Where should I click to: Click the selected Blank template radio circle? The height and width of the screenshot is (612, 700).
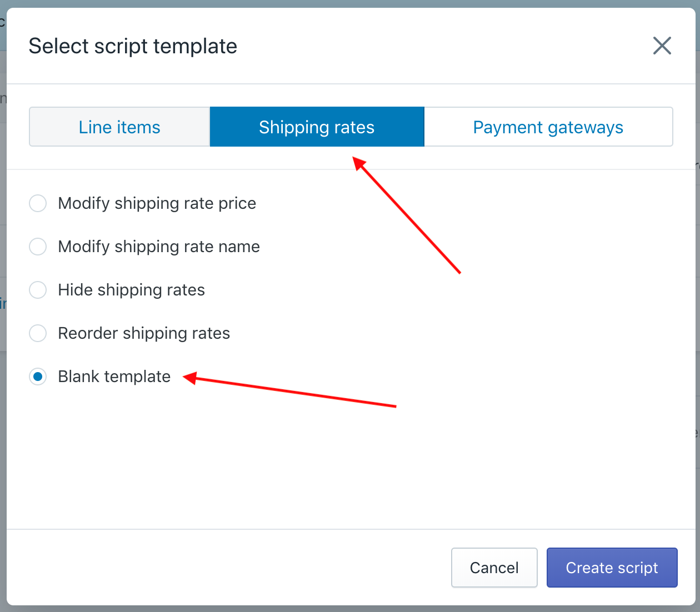click(x=38, y=377)
